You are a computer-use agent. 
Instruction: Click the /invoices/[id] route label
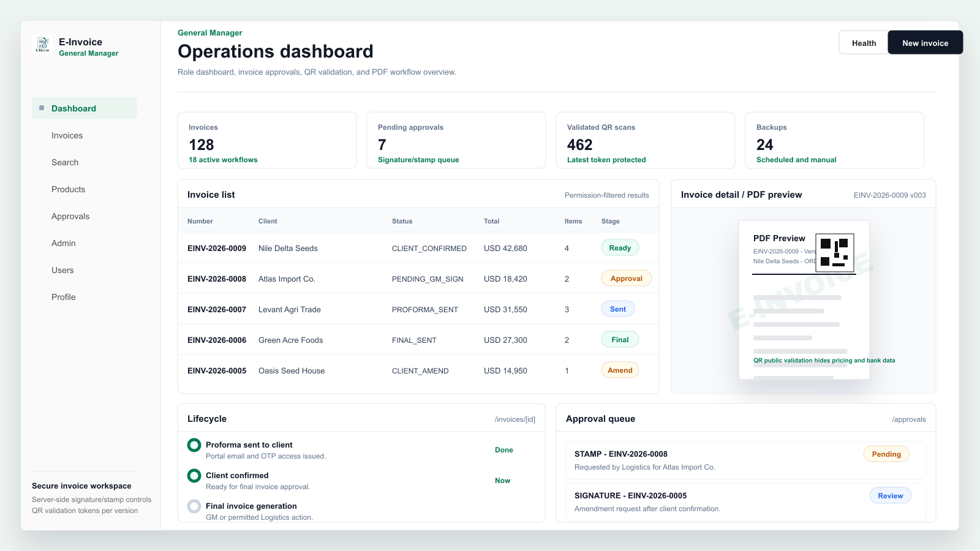pos(515,419)
